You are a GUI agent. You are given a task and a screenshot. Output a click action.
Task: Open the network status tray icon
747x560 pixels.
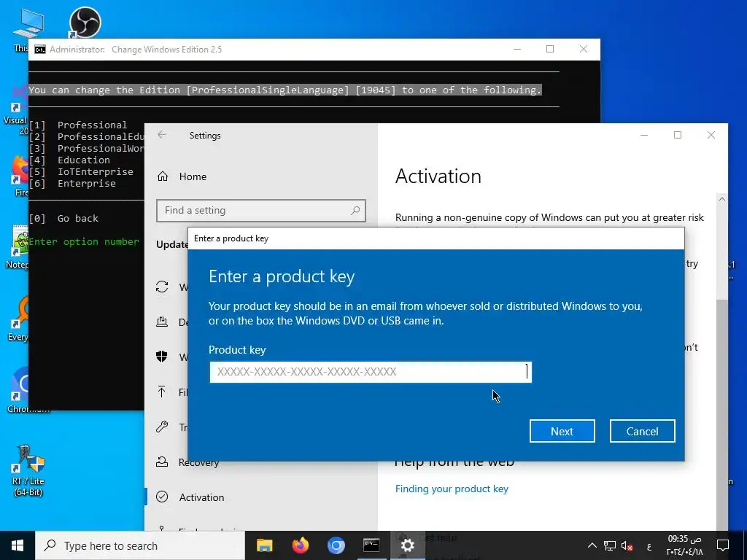click(609, 545)
